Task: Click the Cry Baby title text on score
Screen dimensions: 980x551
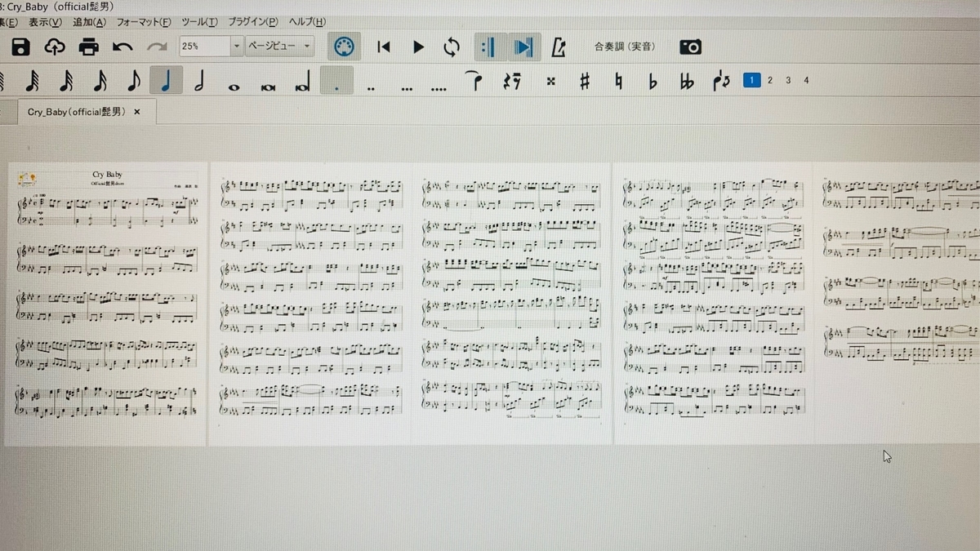Action: [107, 175]
